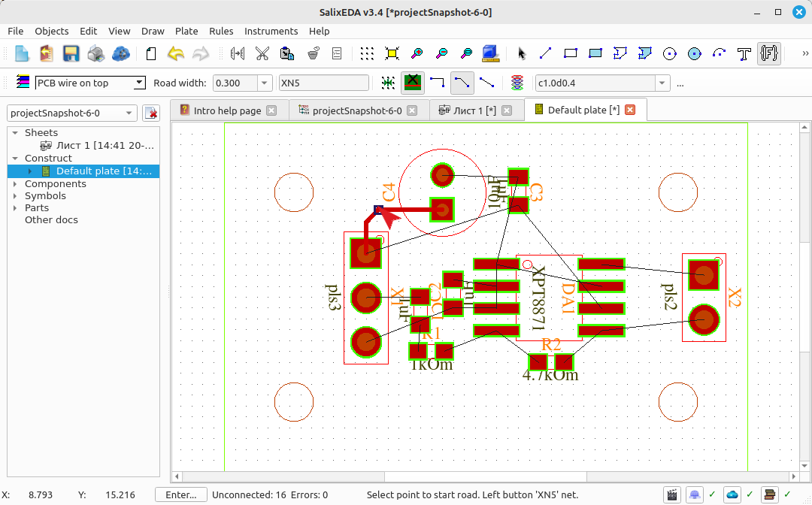The image size is (812, 505).
Task: Click the books library icon in status bar
Action: [770, 495]
